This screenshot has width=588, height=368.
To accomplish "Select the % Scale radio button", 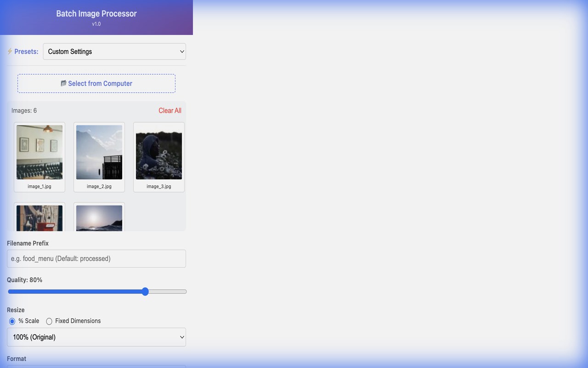I will click(x=12, y=321).
